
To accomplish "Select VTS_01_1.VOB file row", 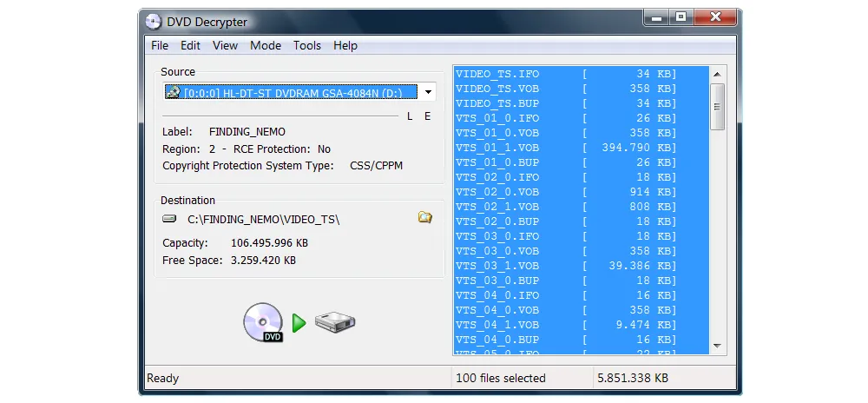I will pyautogui.click(x=582, y=148).
